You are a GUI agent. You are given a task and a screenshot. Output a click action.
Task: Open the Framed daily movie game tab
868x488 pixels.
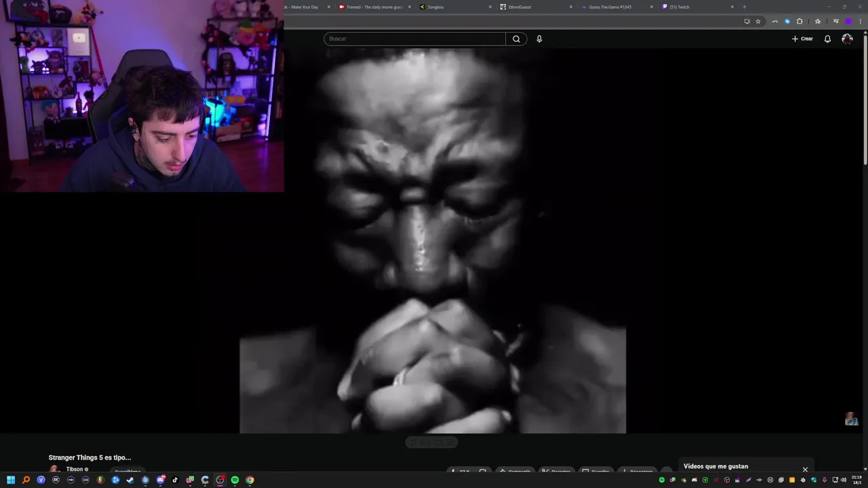point(374,7)
